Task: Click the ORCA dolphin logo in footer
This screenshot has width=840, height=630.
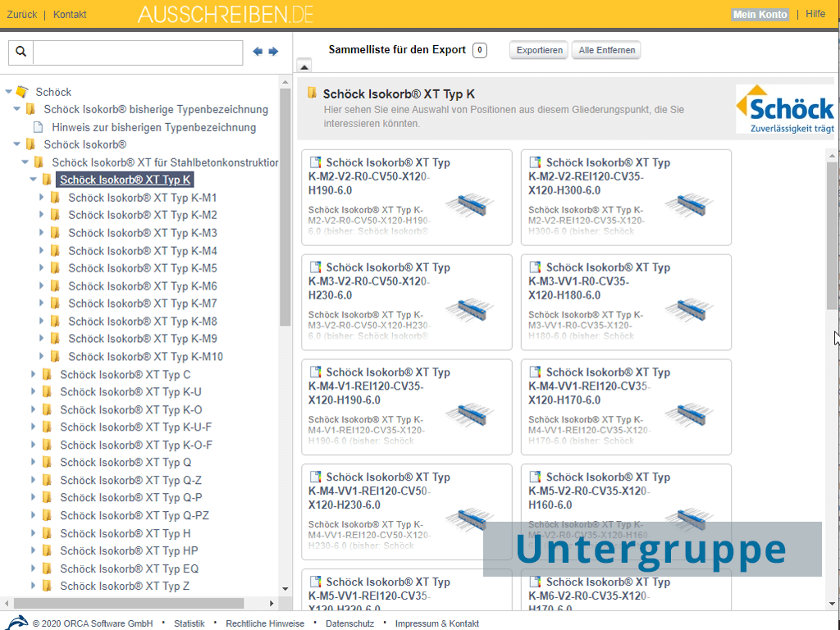Action: click(16, 622)
